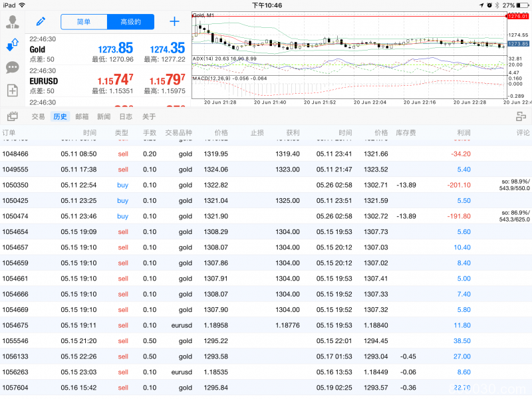The width and height of the screenshot is (532, 399).
Task: Select order 1054669 row
Action: [266, 310]
